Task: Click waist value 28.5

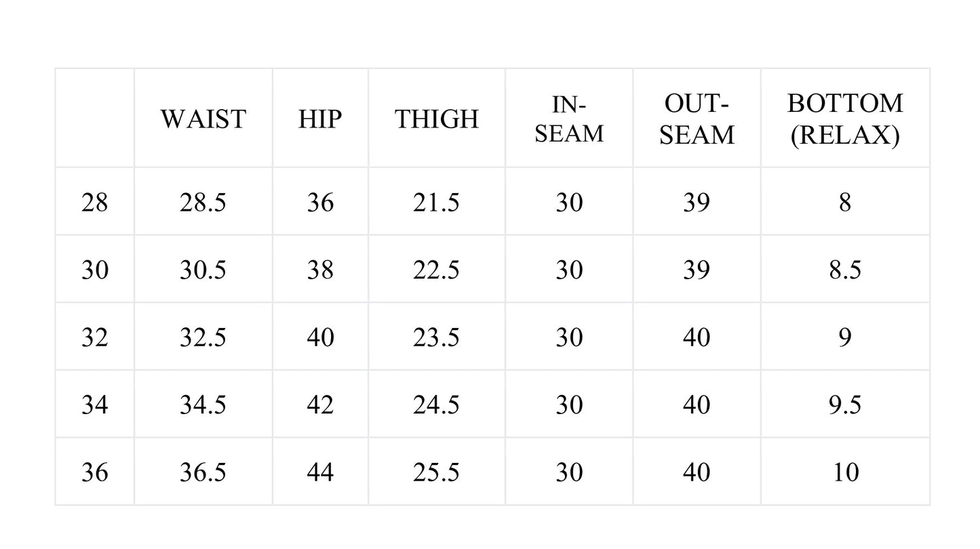Action: (x=203, y=203)
